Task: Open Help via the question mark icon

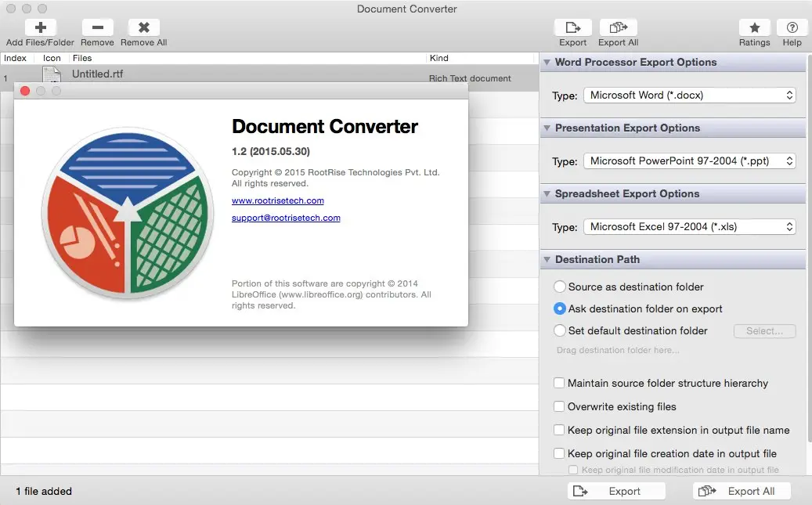Action: (792, 27)
